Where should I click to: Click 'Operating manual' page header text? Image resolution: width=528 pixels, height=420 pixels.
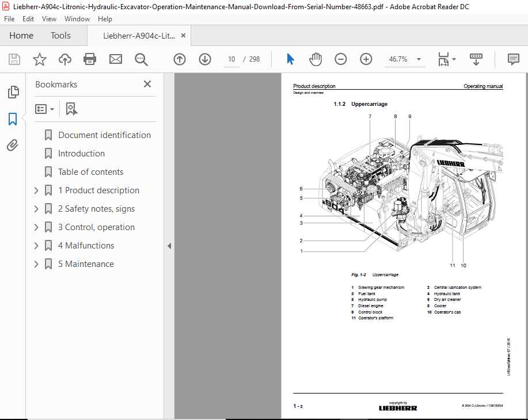point(483,86)
